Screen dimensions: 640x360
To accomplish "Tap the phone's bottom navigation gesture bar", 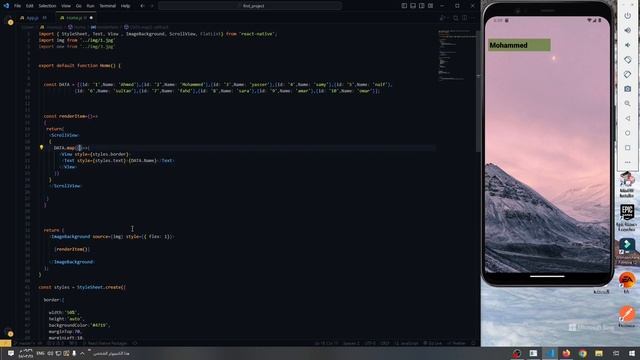I will click(x=547, y=276).
